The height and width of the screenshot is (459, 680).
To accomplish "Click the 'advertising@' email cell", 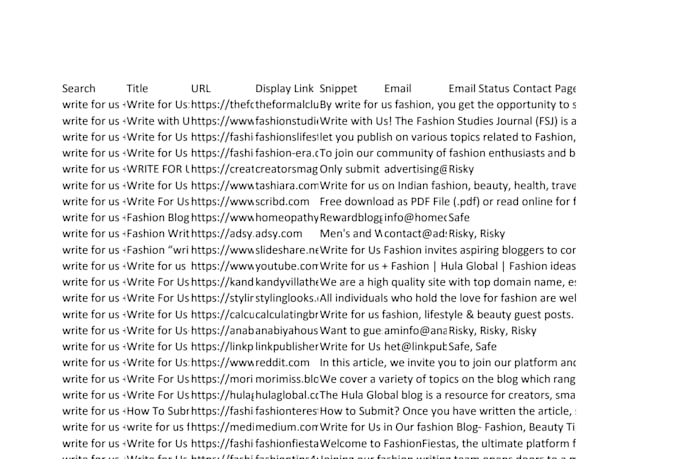I will (415, 169).
